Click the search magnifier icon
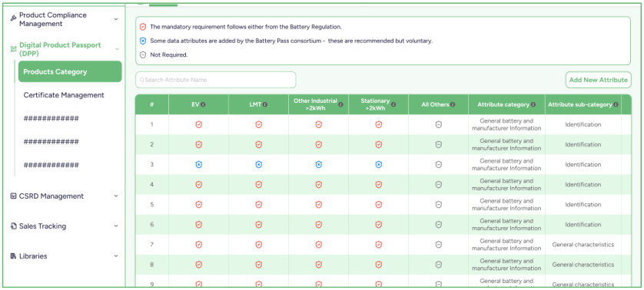 (x=142, y=80)
